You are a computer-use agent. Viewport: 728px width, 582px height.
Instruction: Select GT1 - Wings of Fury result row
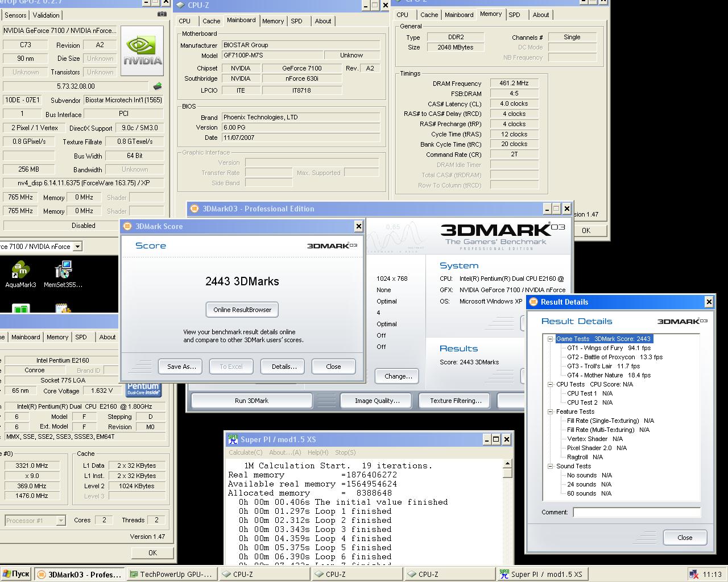pos(609,348)
